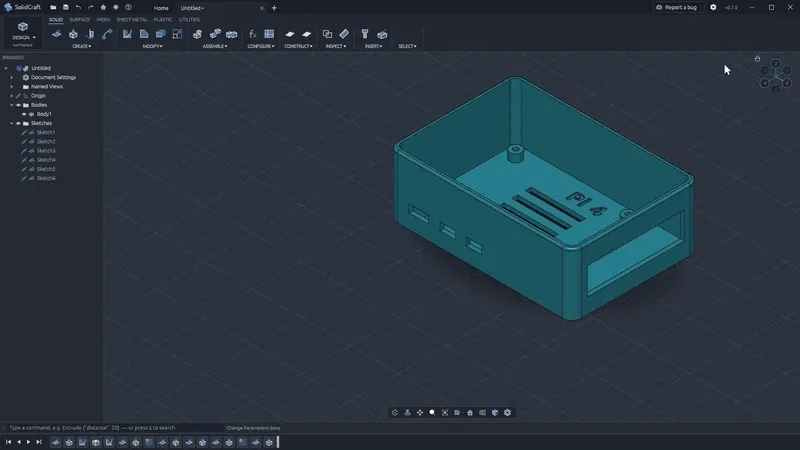
Task: Click the view cube home icon
Action: click(757, 58)
